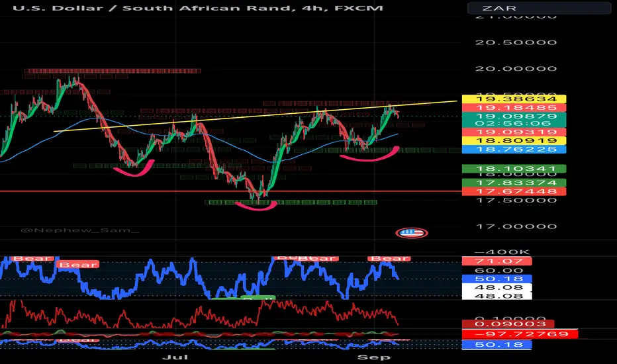Click the blue 50.18 RSI value label
Image resolution: width=617 pixels, height=364 pixels.
(497, 279)
